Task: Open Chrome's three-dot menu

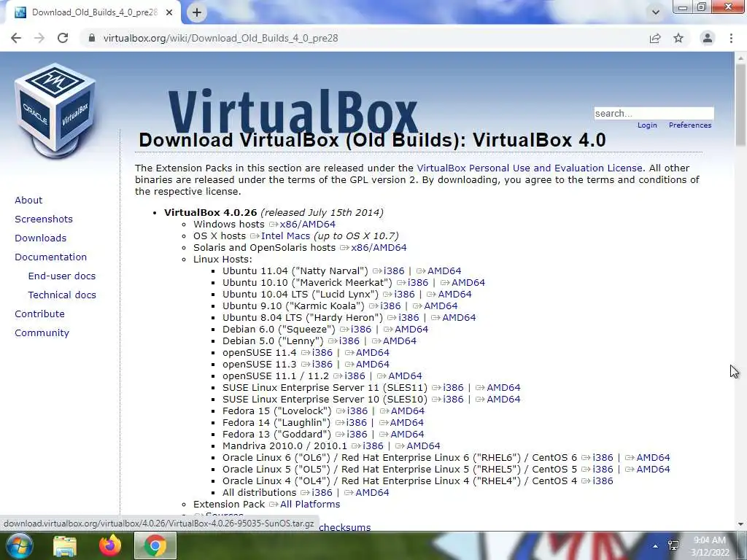Action: [x=731, y=38]
